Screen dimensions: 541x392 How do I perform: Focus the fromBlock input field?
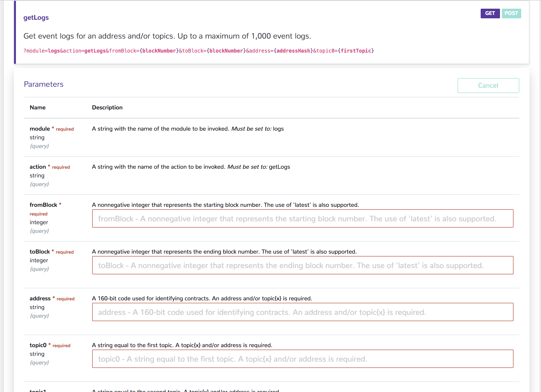[x=303, y=218]
